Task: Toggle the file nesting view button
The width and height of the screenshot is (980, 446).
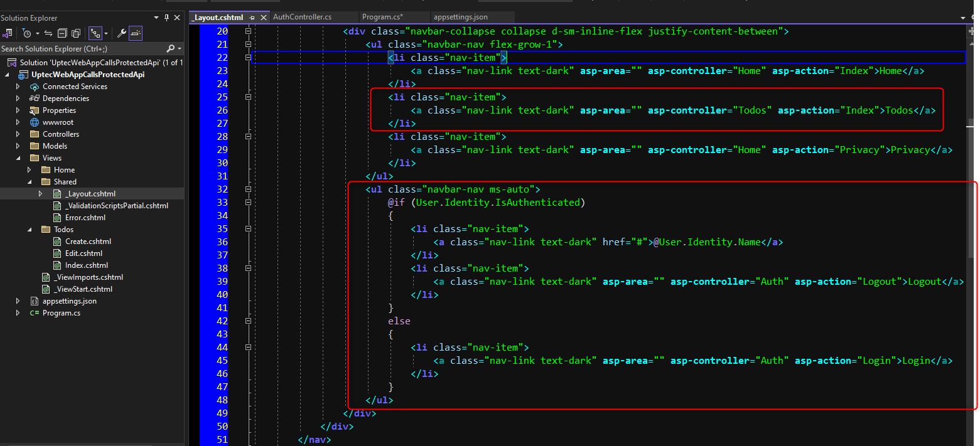Action: click(95, 33)
